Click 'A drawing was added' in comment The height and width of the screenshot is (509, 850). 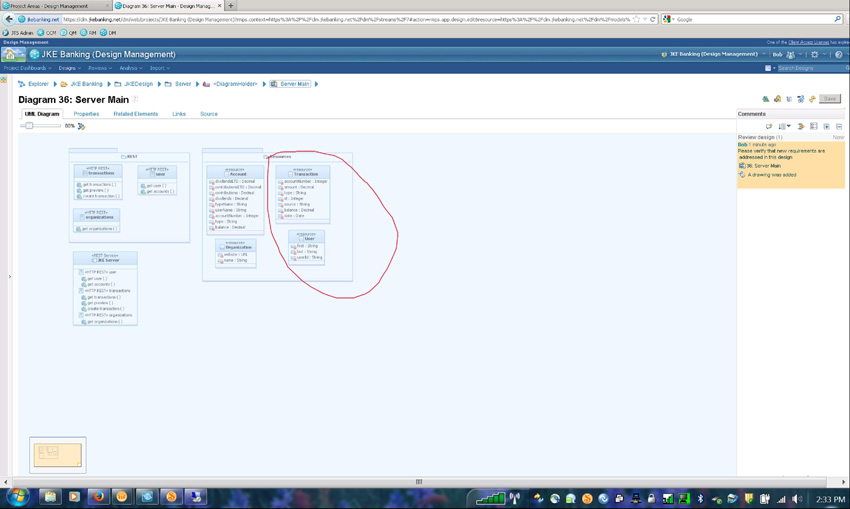[772, 175]
